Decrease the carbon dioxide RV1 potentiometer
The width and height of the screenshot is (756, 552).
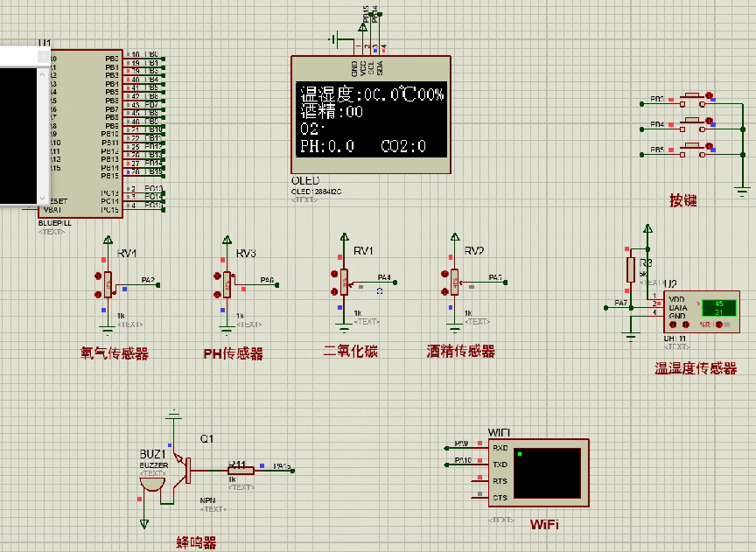pos(333,293)
